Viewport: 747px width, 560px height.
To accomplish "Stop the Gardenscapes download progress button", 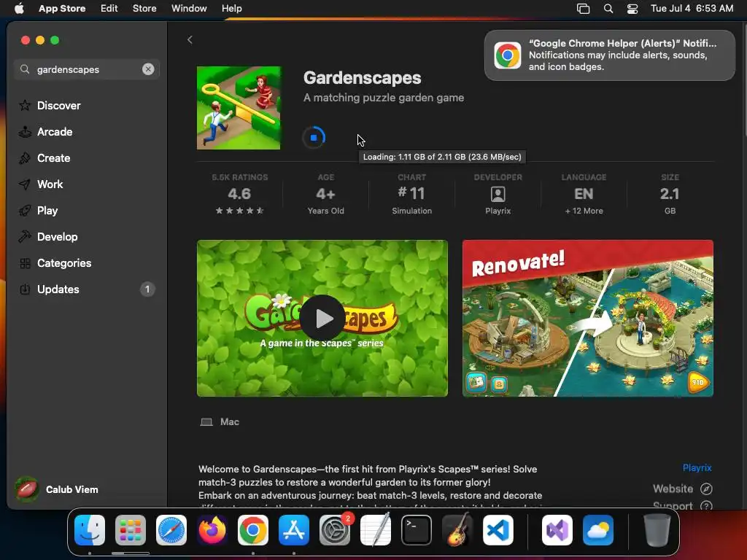I will (x=314, y=138).
